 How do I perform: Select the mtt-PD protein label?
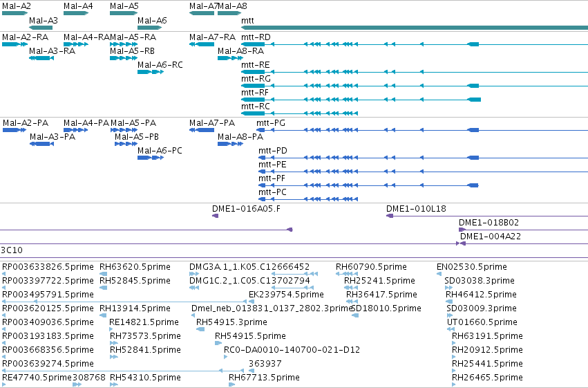273,151
